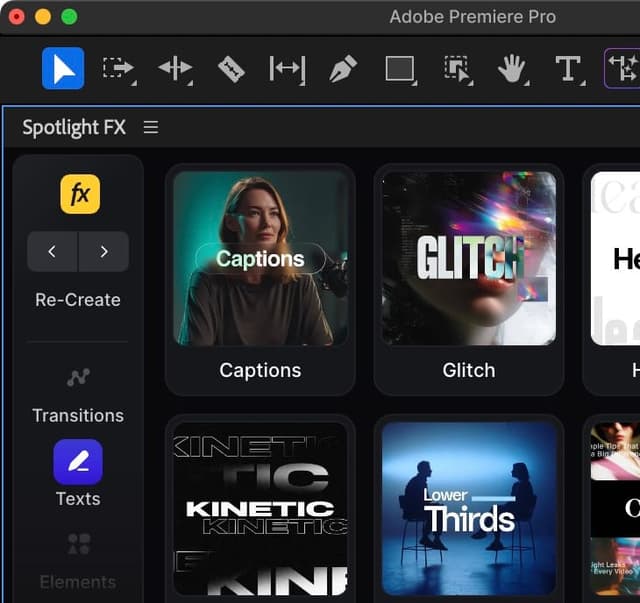Open the Lower Thirds preset thumbnail

pyautogui.click(x=468, y=508)
